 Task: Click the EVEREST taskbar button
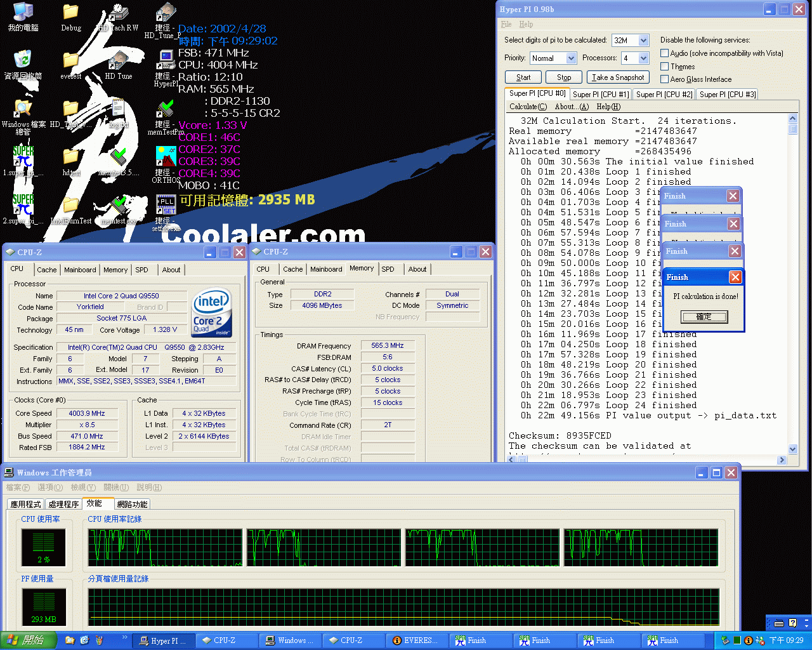[x=416, y=640]
